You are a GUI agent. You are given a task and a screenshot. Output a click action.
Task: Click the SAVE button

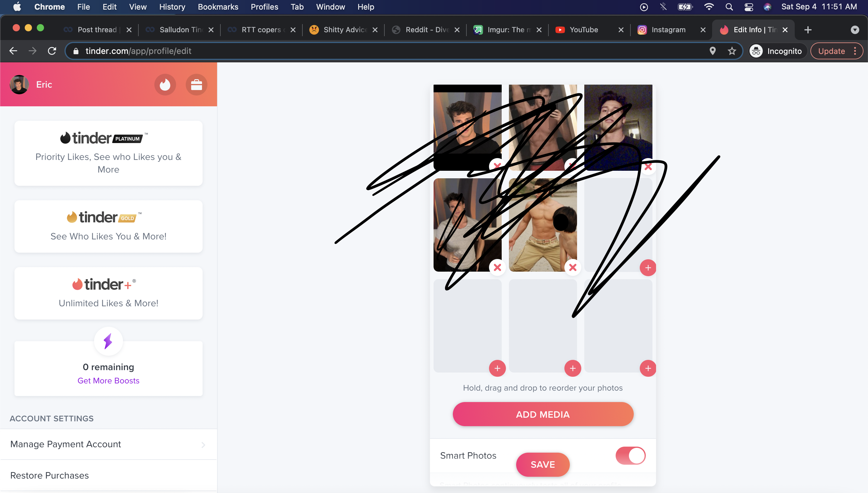[x=542, y=465]
